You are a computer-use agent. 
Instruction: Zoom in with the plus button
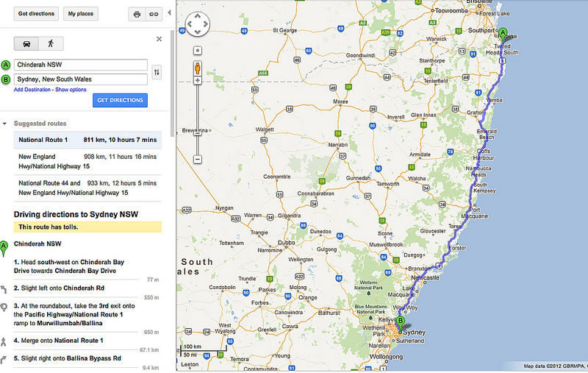[x=198, y=80]
